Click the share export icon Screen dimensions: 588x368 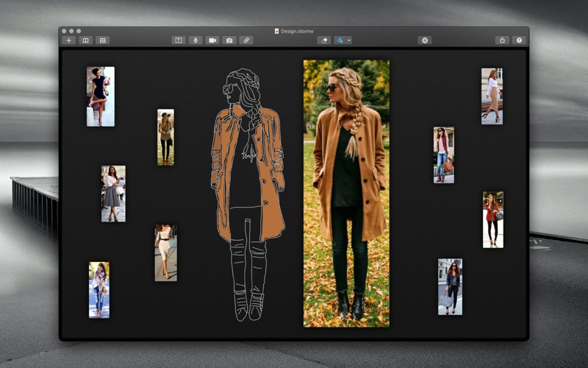[x=502, y=40]
